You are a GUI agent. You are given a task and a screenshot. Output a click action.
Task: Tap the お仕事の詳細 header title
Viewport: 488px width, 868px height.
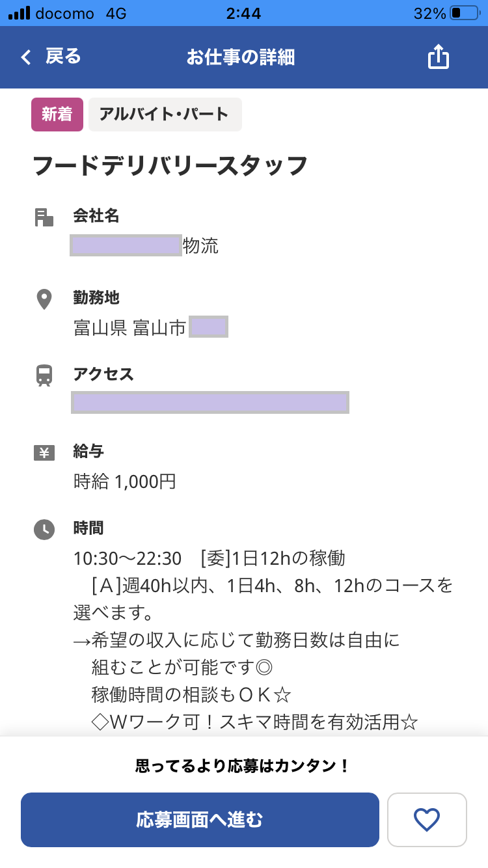click(x=240, y=57)
